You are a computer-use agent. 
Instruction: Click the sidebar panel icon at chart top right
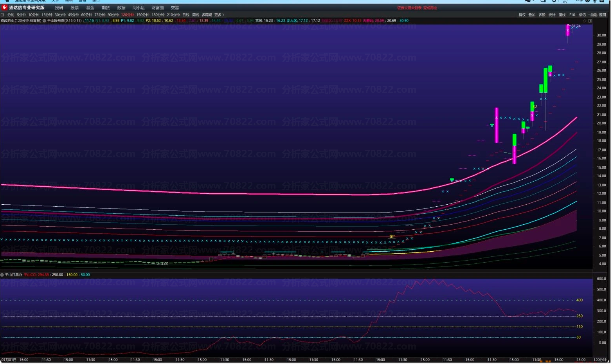coord(590,21)
